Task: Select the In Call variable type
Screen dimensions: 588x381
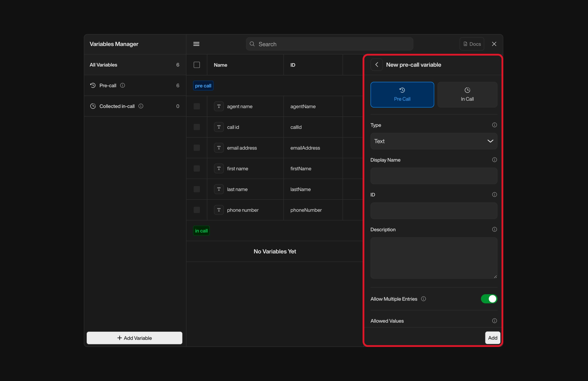Action: coord(467,95)
